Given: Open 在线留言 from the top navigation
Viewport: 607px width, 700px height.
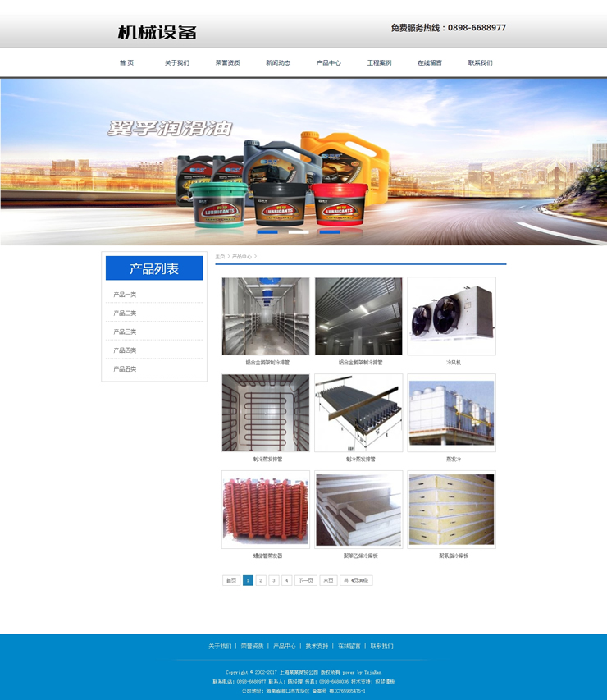Looking at the screenshot, I should click(429, 62).
